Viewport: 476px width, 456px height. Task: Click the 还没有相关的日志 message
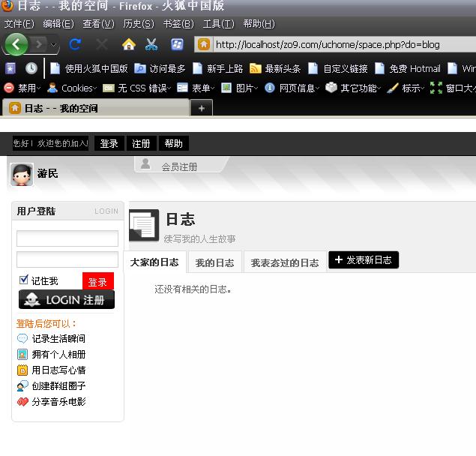pos(193,289)
